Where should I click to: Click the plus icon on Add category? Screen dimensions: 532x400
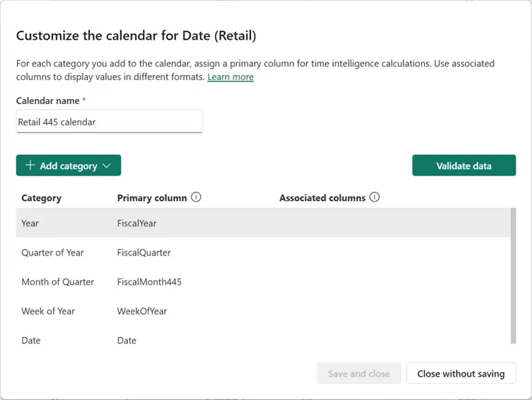[x=30, y=166]
